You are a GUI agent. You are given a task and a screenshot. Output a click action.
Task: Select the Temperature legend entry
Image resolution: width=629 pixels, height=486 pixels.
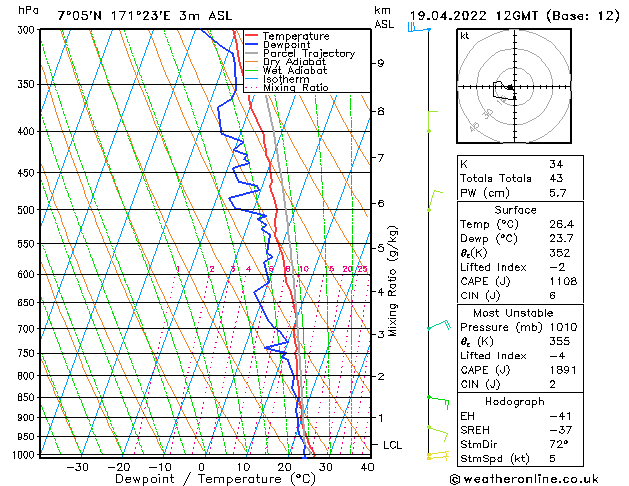tap(296, 36)
